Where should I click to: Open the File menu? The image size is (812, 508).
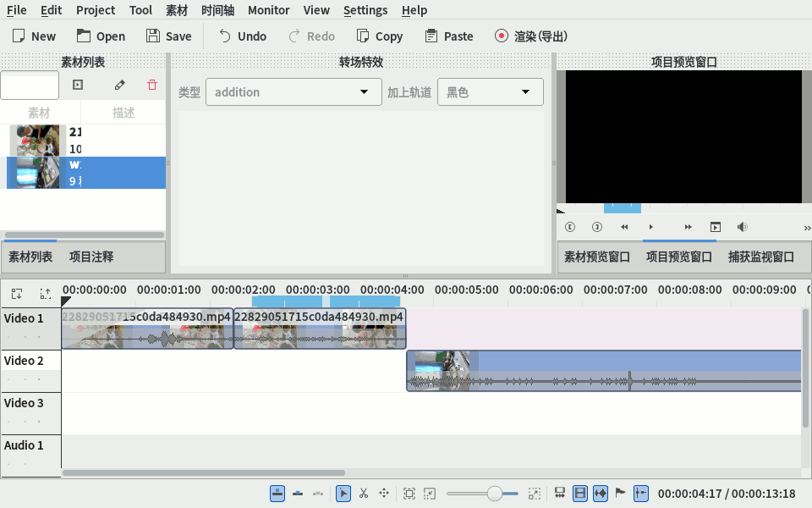pyautogui.click(x=17, y=10)
